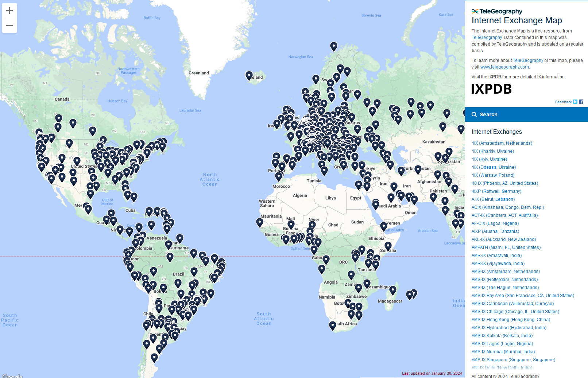Click the IXPDB logo
This screenshot has height=378, width=588.
[491, 89]
